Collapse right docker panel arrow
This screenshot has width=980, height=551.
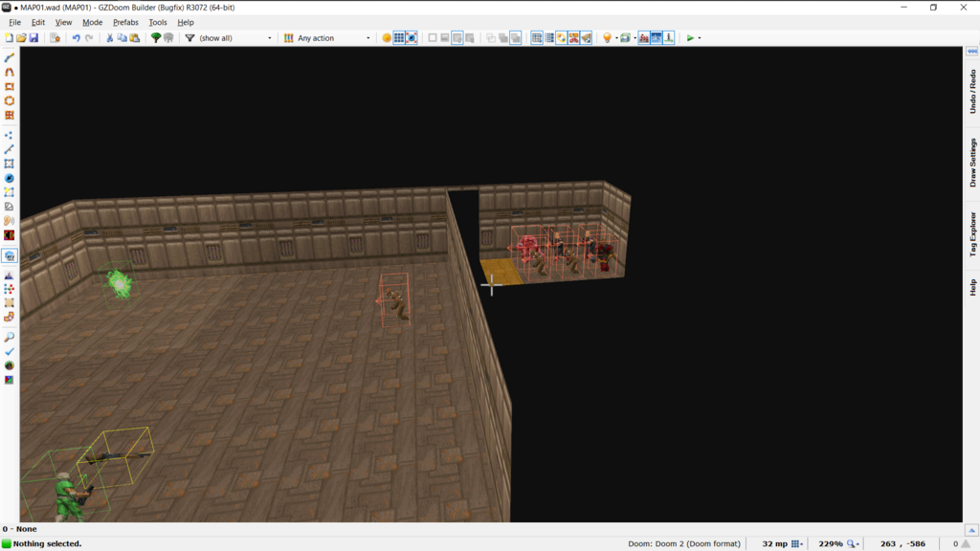coord(972,52)
